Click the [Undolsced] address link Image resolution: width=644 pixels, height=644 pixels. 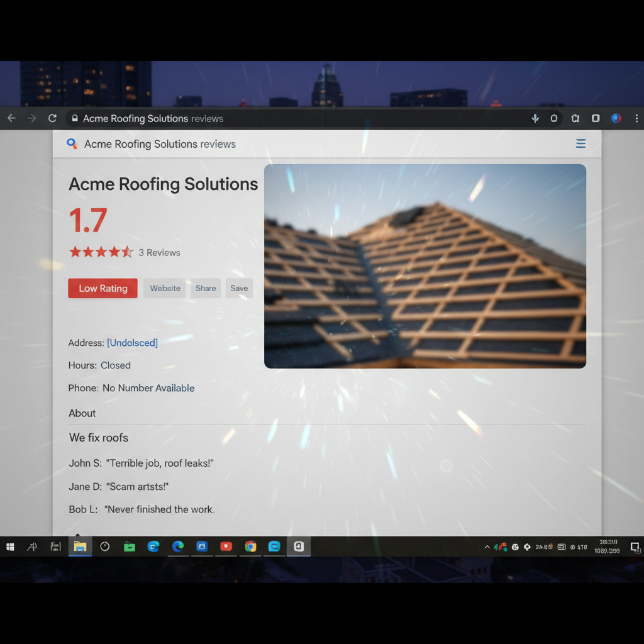point(132,343)
